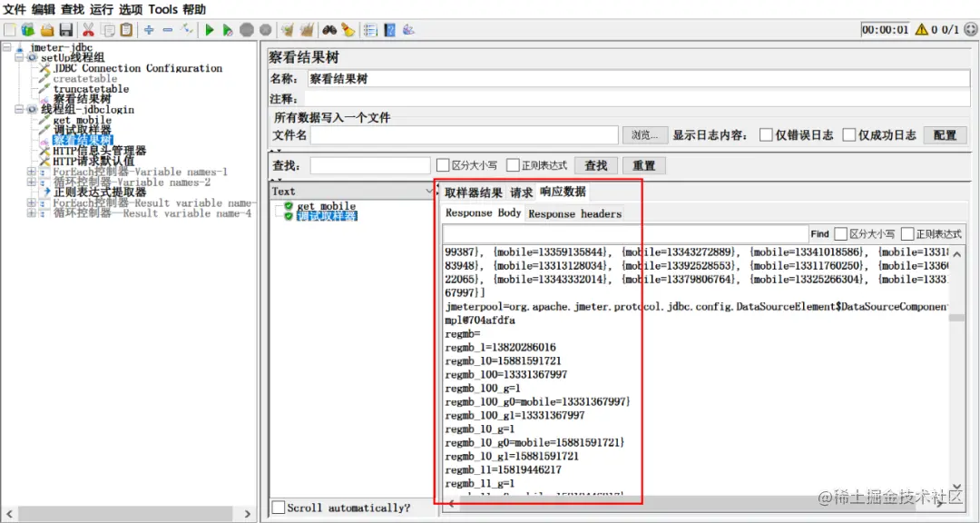980x523 pixels.
Task: Open the 运行 menu
Action: point(102,9)
